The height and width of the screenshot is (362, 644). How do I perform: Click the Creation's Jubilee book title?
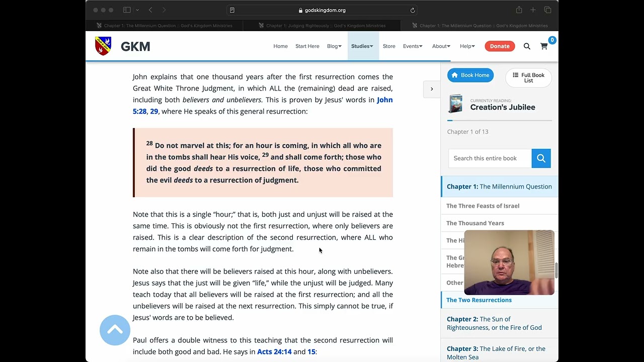click(503, 107)
